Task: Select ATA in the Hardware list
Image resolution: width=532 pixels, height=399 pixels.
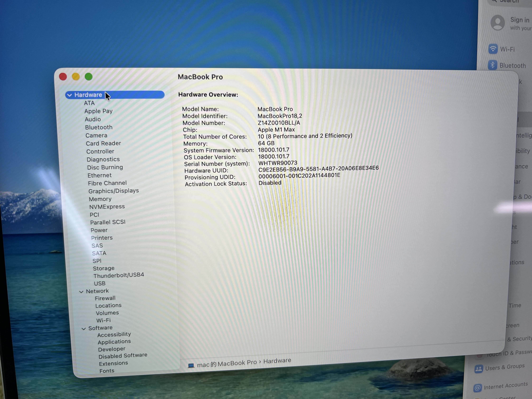Action: click(x=89, y=103)
